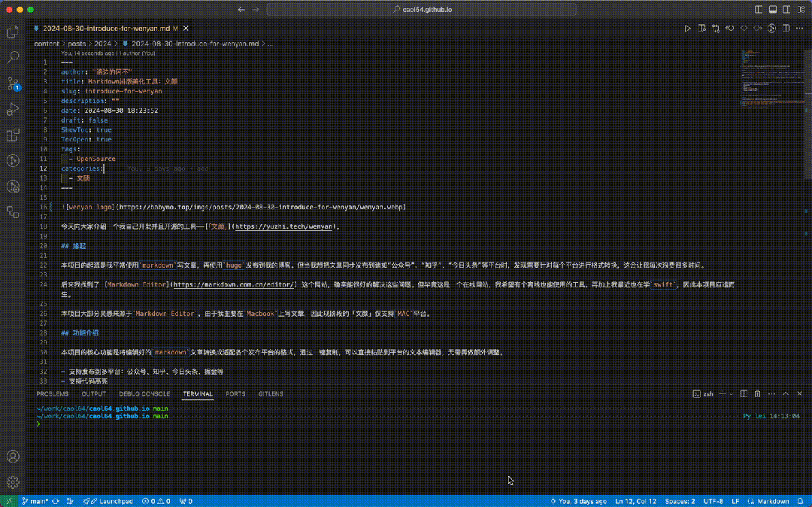Screen dimensions: 812x507
Task: Open the editor More Actions ellipsis menu
Action: point(801,29)
